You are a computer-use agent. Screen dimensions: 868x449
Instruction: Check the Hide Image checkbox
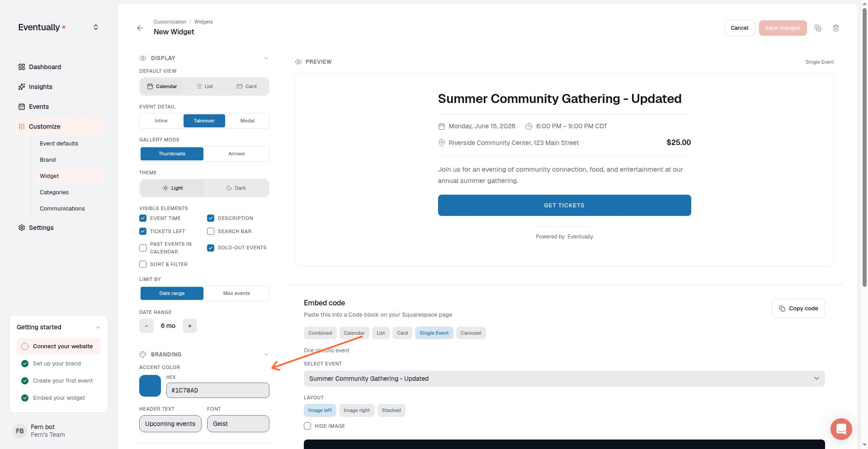(x=307, y=426)
